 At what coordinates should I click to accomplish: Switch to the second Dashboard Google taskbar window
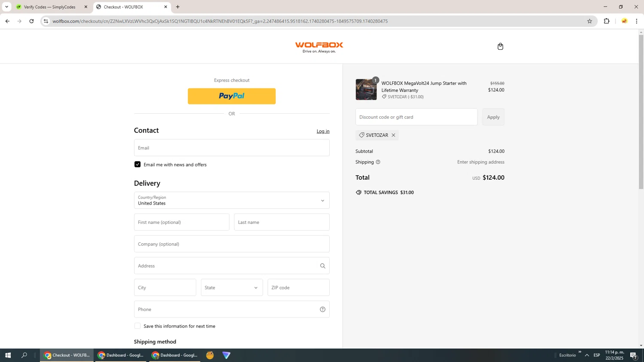click(x=175, y=355)
